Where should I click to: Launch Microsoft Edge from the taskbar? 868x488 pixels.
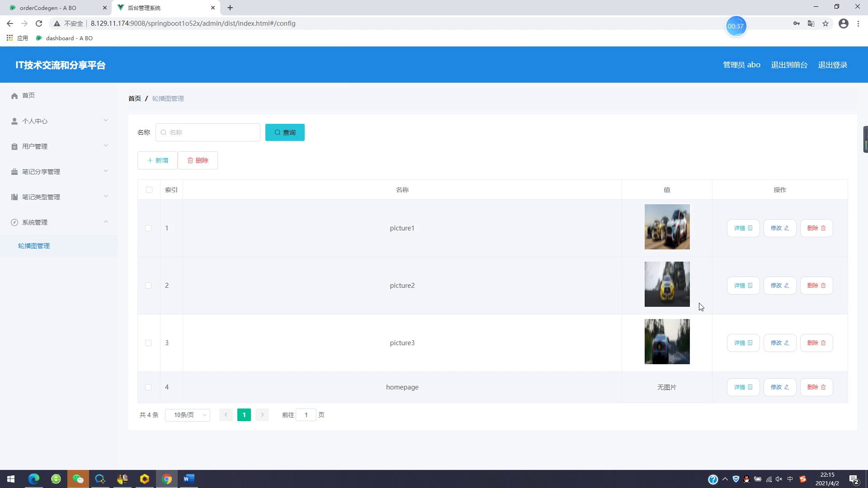point(34,479)
